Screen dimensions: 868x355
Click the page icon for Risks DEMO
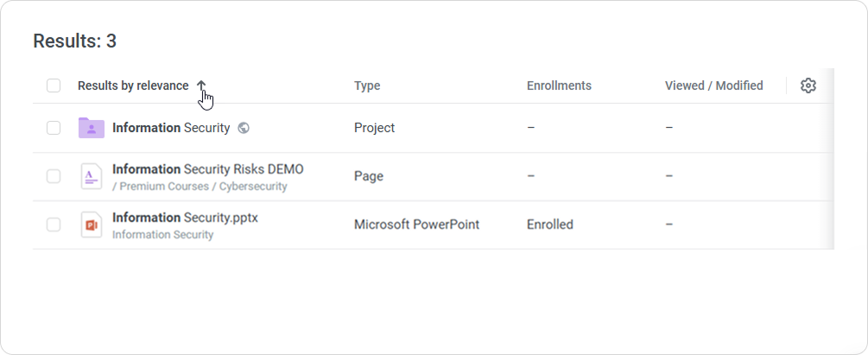(91, 176)
